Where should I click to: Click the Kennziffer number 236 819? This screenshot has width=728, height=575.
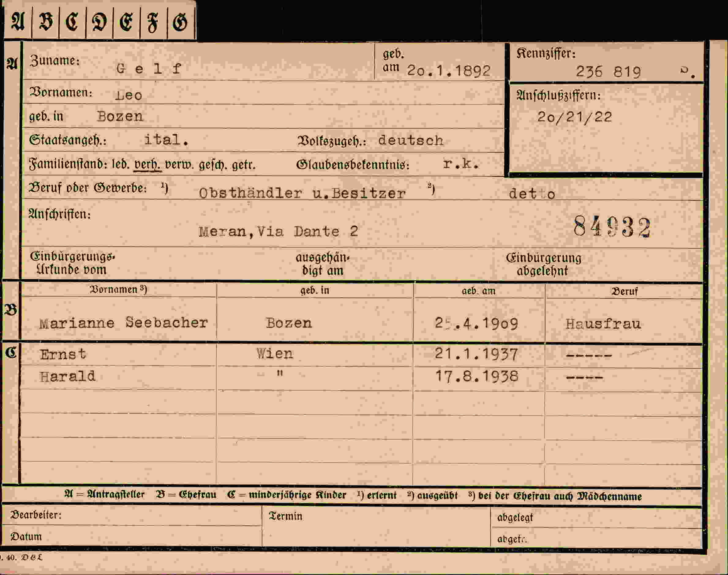pos(608,72)
